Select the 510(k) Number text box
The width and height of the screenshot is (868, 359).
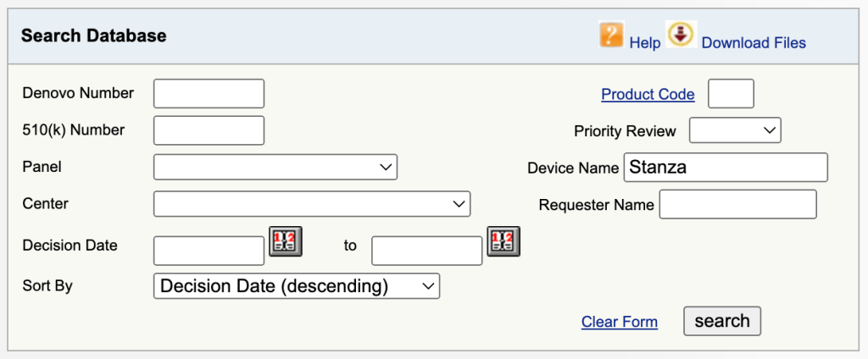(x=209, y=130)
